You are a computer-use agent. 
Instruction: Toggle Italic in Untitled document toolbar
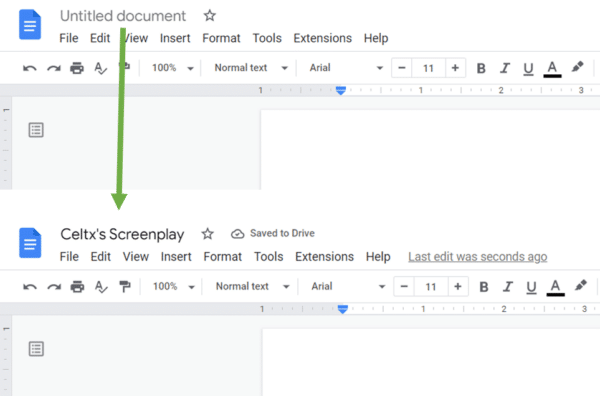click(x=505, y=68)
